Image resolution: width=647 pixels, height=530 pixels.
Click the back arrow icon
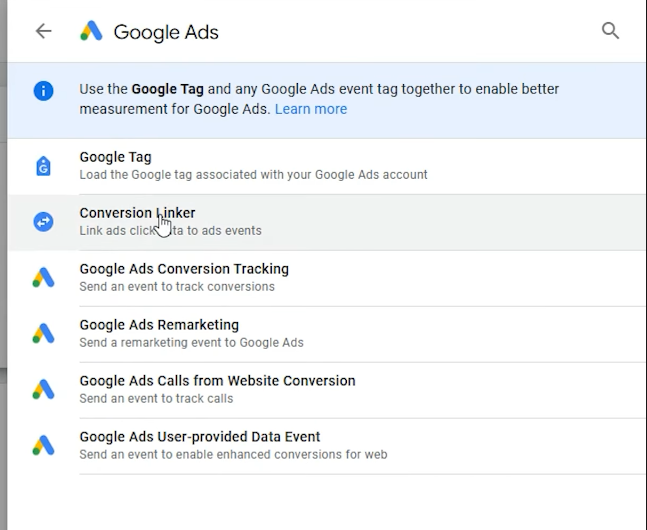(43, 31)
